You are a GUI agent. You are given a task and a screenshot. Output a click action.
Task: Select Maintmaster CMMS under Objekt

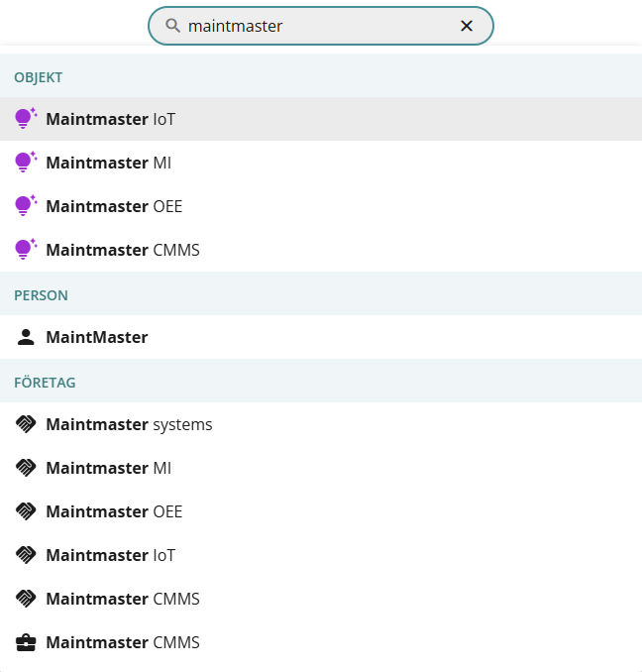(321, 250)
